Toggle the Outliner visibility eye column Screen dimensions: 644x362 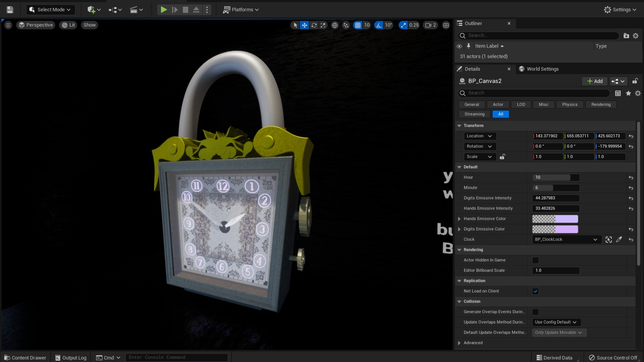coord(459,46)
